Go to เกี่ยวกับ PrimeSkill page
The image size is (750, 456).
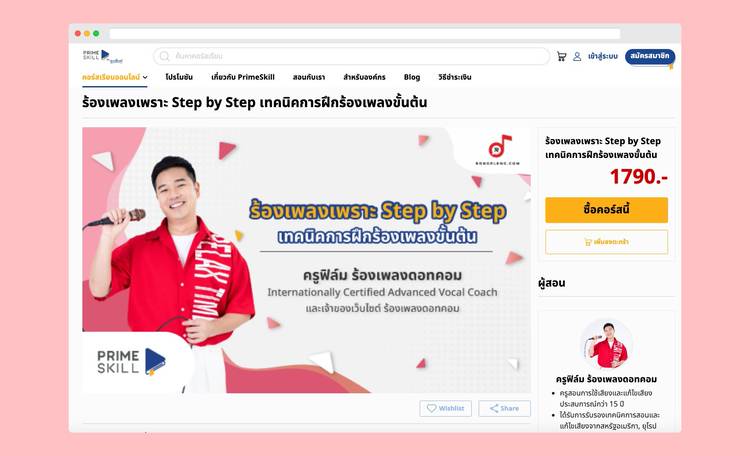coord(243,77)
